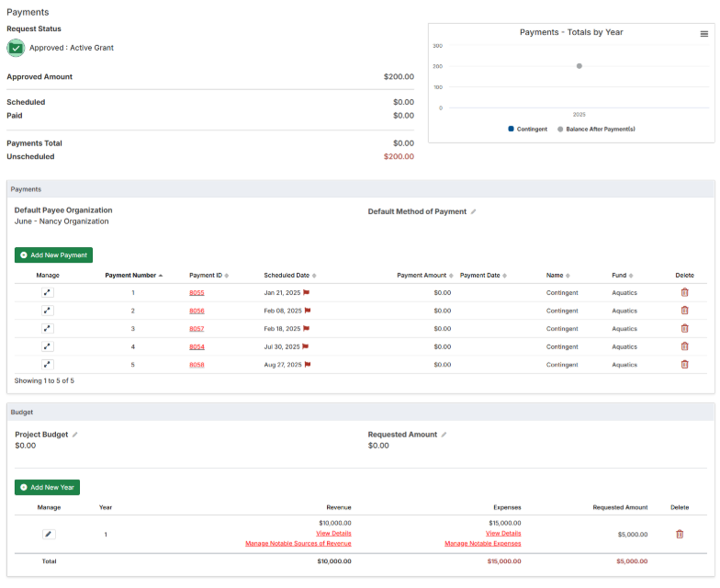Open Manage Notable Sources of Revenue

(x=298, y=544)
